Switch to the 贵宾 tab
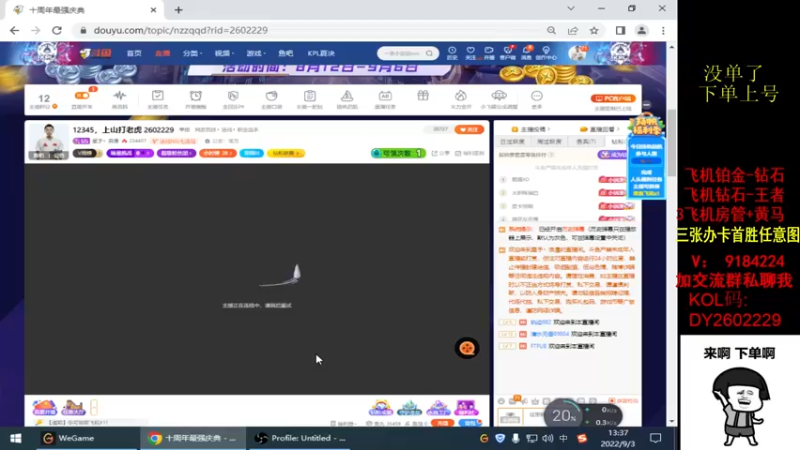 586,142
